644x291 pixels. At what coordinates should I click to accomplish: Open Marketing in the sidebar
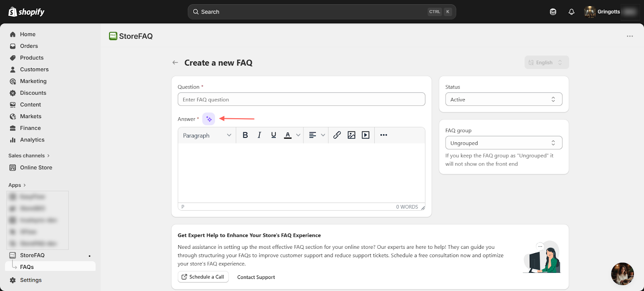(x=33, y=81)
